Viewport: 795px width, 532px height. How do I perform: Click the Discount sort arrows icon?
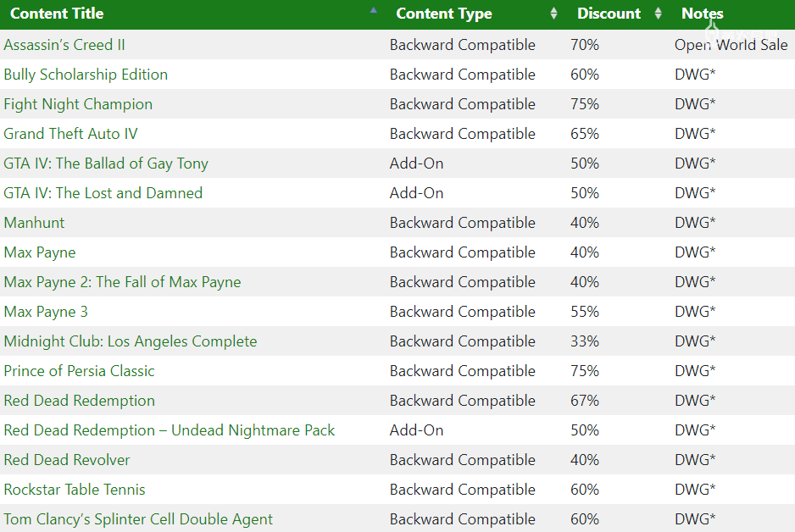[x=658, y=14]
